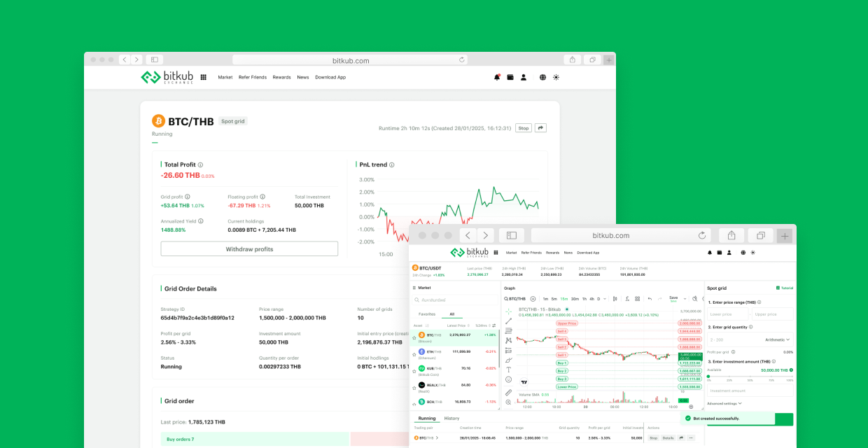Open Rewards menu in back window

pos(281,78)
